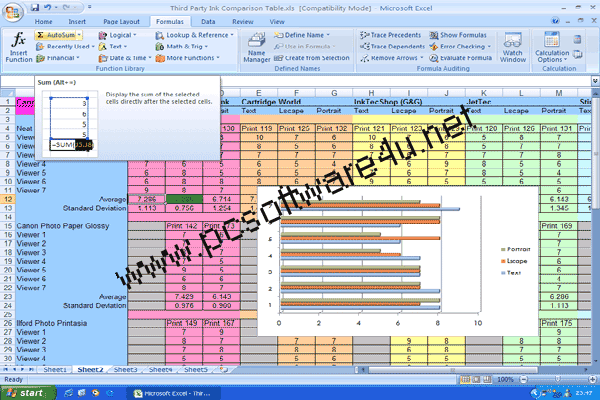This screenshot has width=600, height=400.
Task: Expand Quick Access Toolbar customize arrow
Action: (x=89, y=7)
